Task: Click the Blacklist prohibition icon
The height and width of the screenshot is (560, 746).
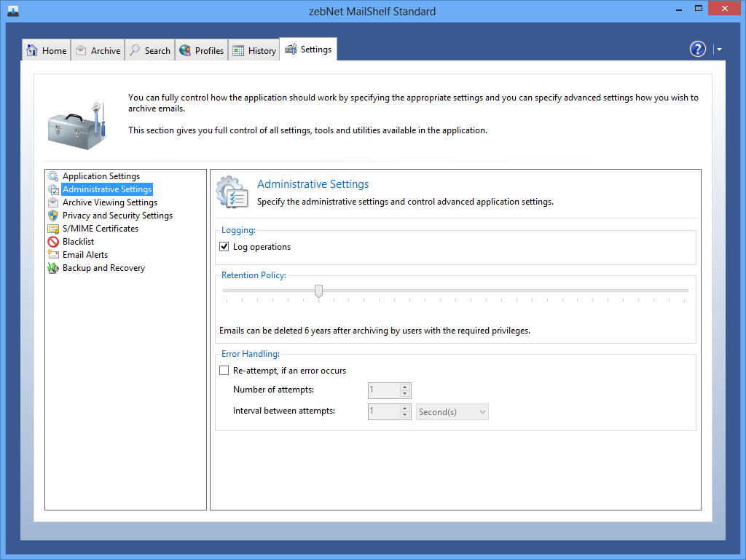Action: point(53,242)
